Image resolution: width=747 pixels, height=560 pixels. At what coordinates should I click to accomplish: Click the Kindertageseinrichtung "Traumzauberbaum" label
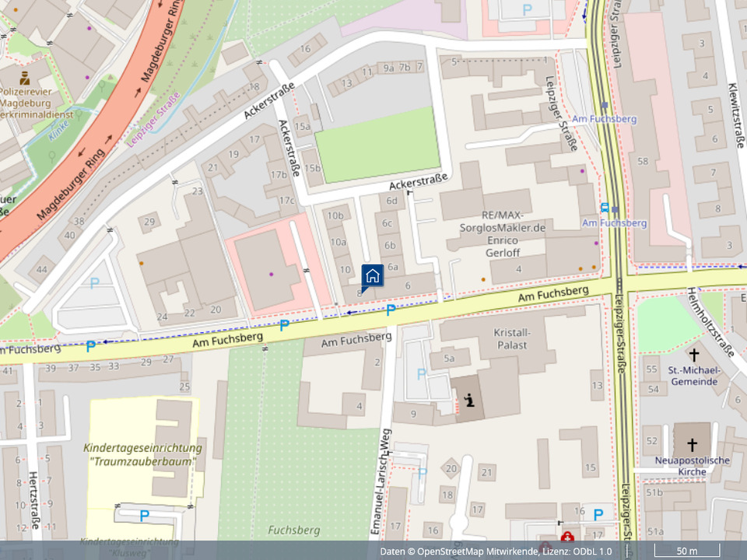[x=142, y=454]
